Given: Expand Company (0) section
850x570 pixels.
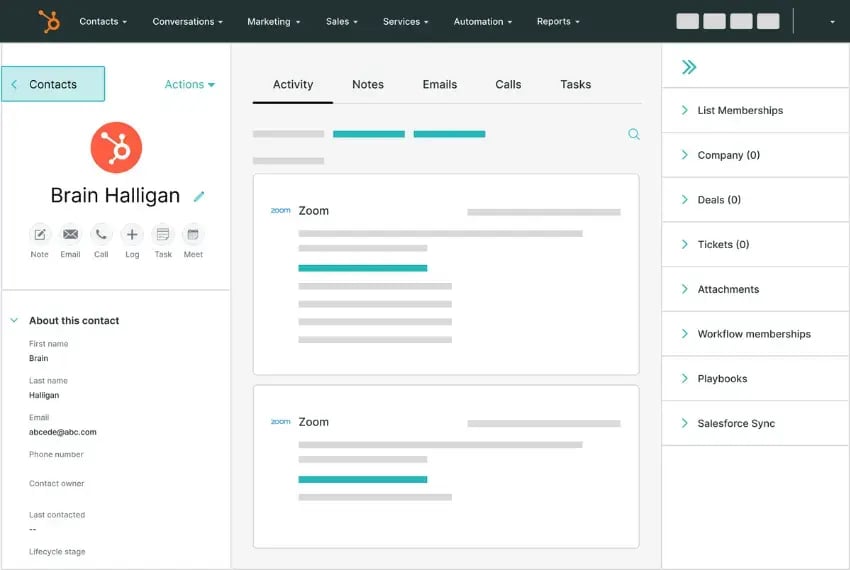Looking at the screenshot, I should click(755, 155).
